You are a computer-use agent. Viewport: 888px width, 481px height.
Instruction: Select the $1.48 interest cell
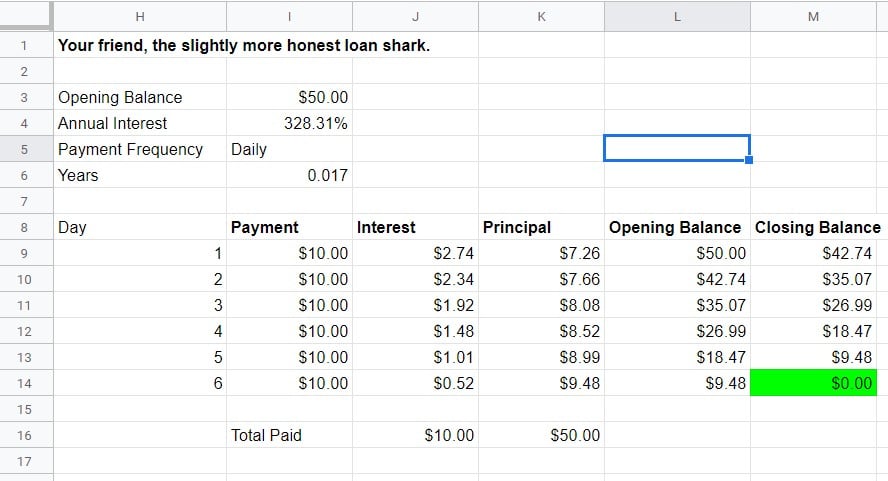point(415,331)
